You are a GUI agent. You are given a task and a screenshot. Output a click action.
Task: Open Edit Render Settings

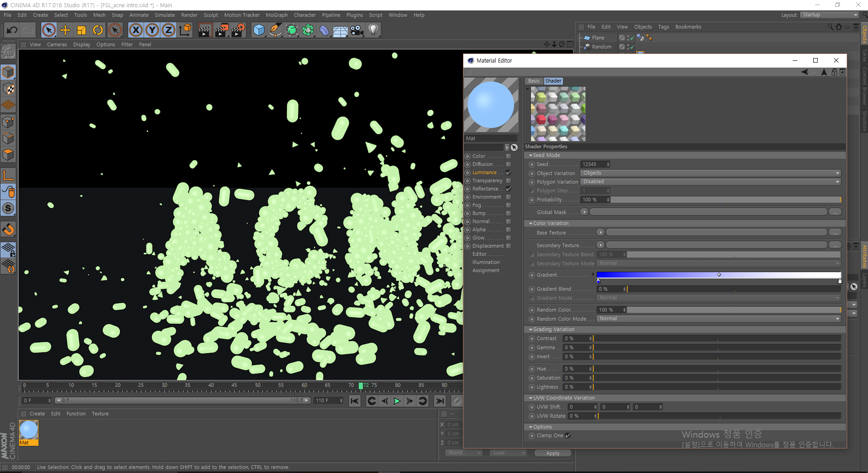[x=238, y=30]
